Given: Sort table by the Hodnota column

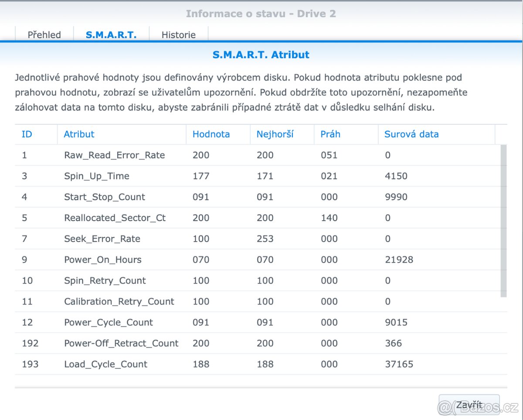Looking at the screenshot, I should (x=211, y=134).
